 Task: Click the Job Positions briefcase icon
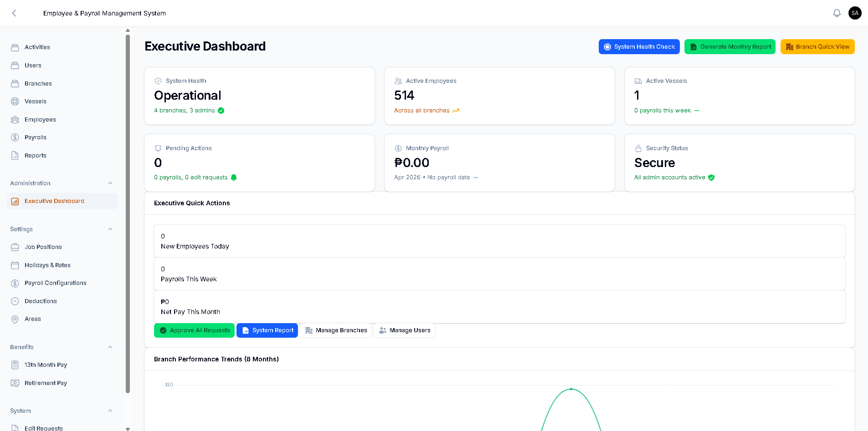(x=15, y=247)
